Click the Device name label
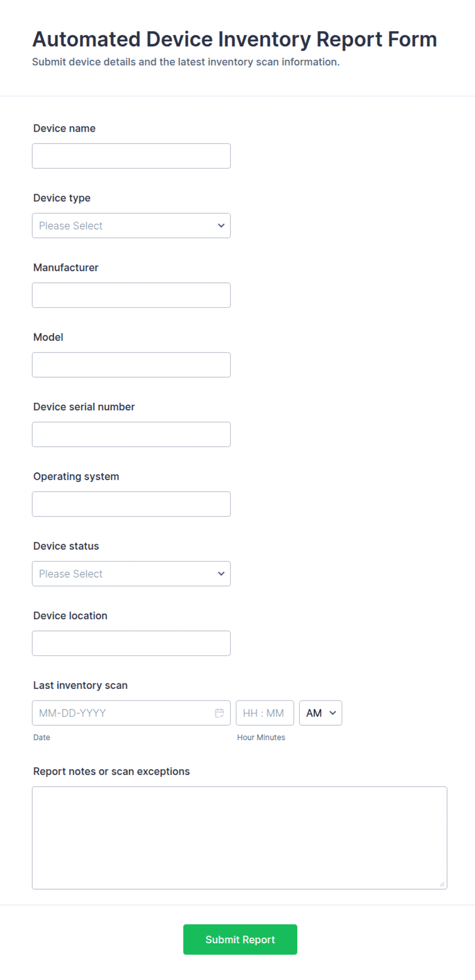 [64, 129]
